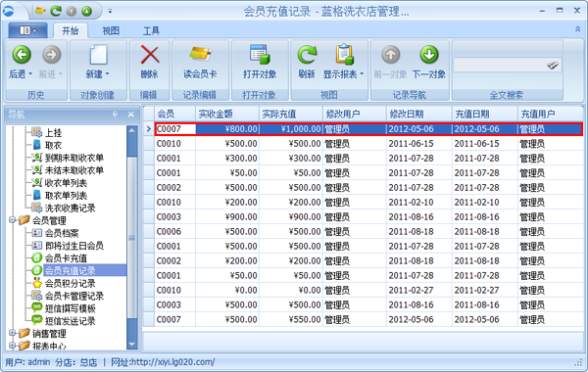588x372 pixels.
Task: Open the Show Report (显示报表) dropdown arrow
Action: pyautogui.click(x=362, y=74)
